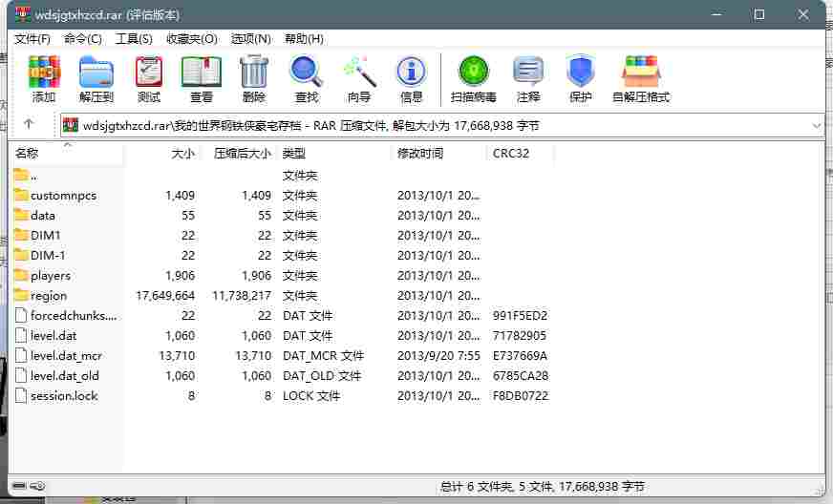Select the data folder row
This screenshot has height=504, width=833.
(282, 215)
